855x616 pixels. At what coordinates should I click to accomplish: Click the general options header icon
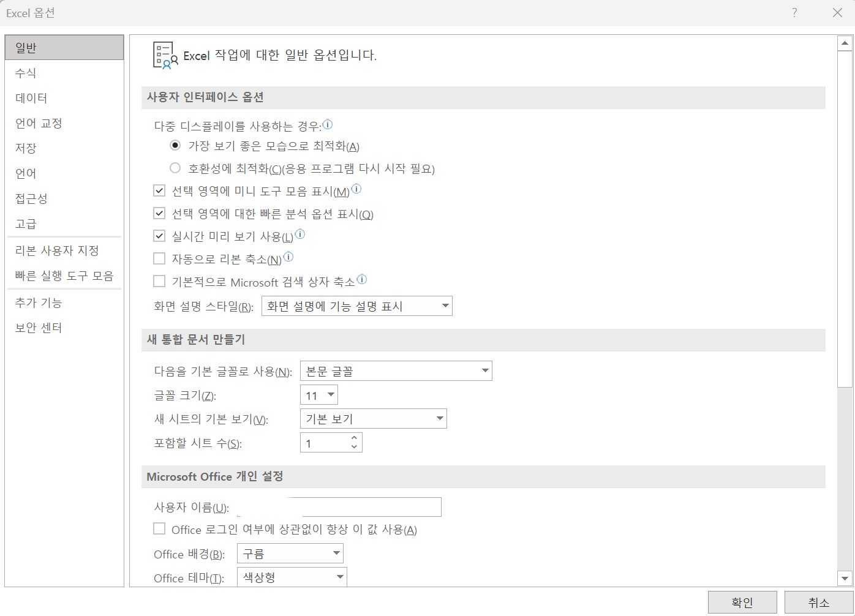pyautogui.click(x=165, y=56)
